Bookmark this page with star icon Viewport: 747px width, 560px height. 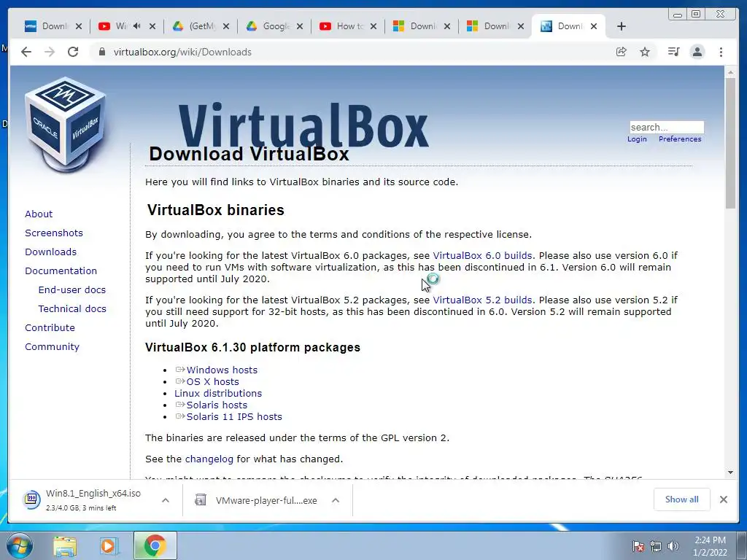click(645, 52)
